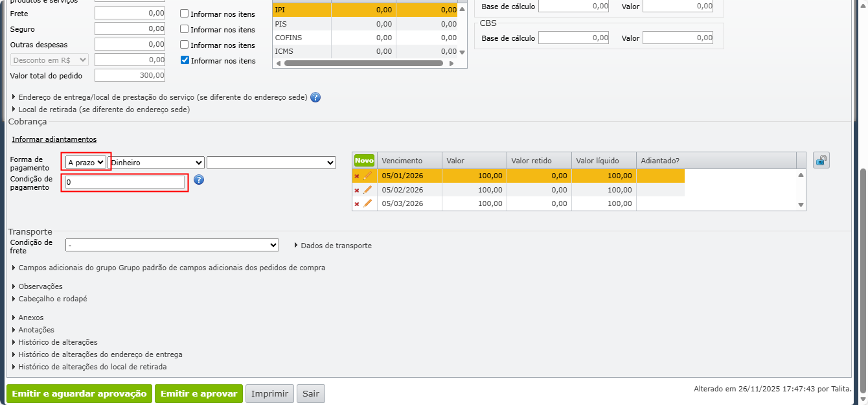
Task: Enable Informar nos itens for Outras despesas
Action: click(x=185, y=45)
